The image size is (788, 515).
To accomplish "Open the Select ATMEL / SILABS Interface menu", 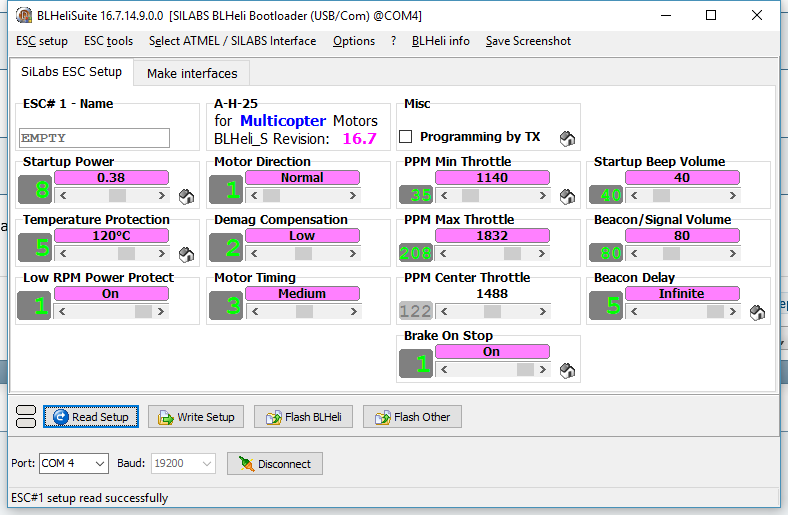I will click(232, 41).
